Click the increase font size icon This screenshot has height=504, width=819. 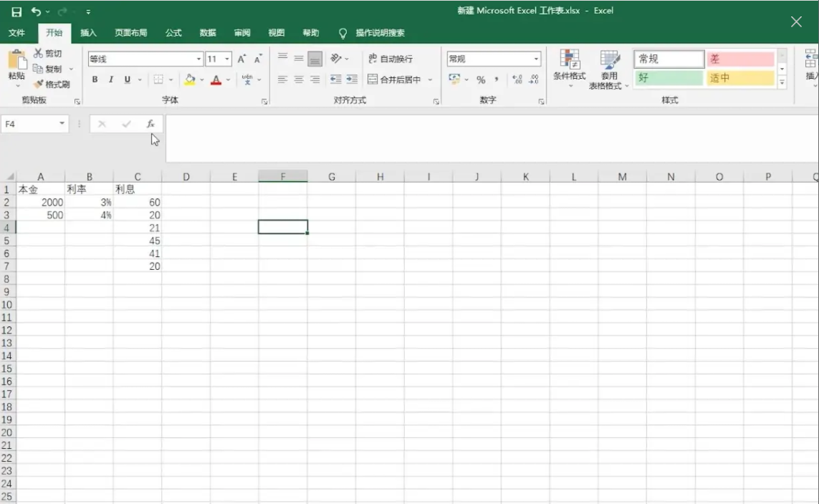(x=242, y=59)
